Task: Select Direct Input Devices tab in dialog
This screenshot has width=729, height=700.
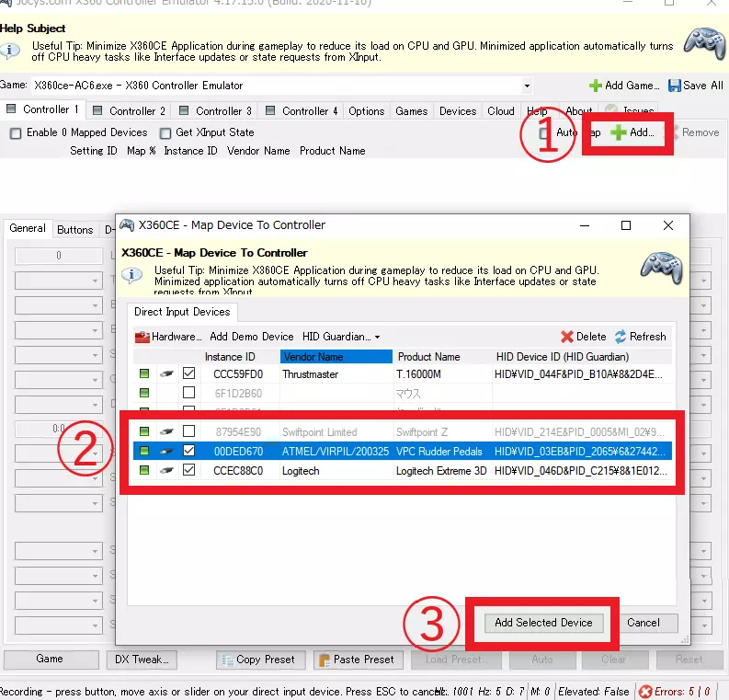Action: 182,312
